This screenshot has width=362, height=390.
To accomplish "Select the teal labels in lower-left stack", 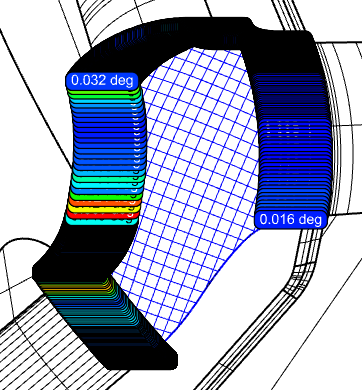I will [x=100, y=317].
